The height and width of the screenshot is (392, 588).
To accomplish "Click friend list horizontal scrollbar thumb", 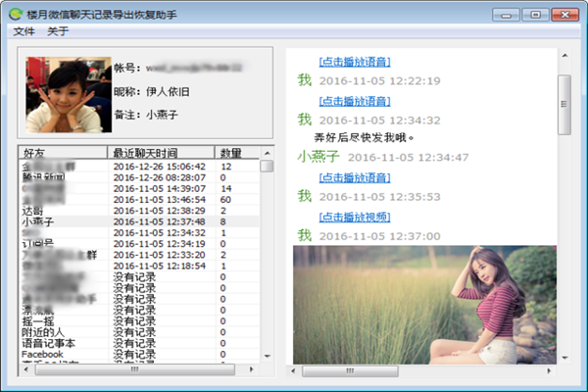I will point(135,369).
